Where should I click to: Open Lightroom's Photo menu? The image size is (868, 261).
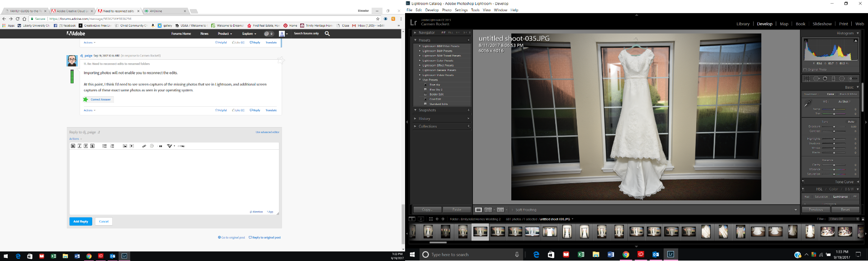tap(447, 10)
